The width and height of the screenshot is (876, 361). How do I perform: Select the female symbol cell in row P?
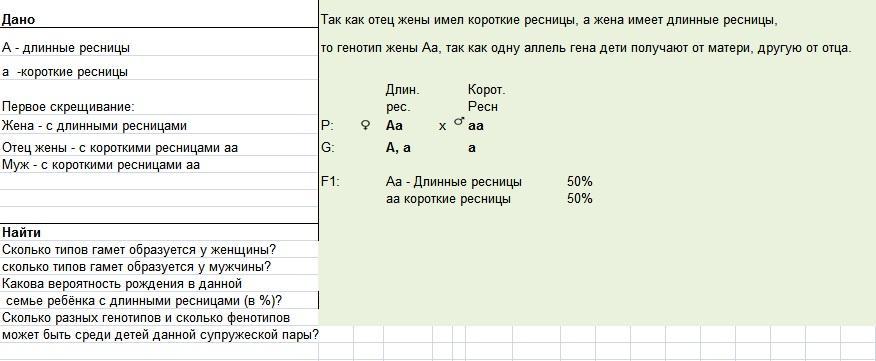(x=366, y=126)
